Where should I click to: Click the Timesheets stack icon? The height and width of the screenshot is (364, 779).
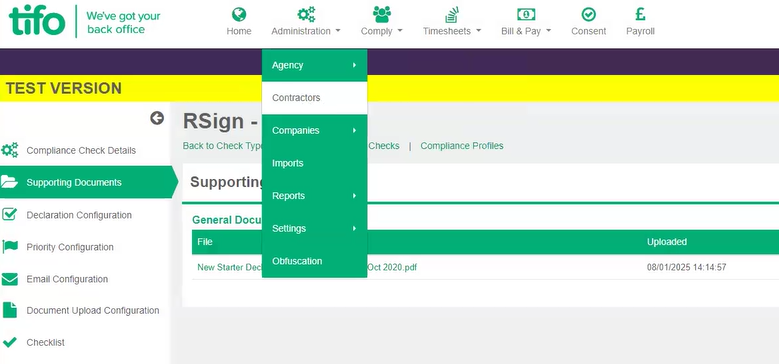pyautogui.click(x=452, y=14)
